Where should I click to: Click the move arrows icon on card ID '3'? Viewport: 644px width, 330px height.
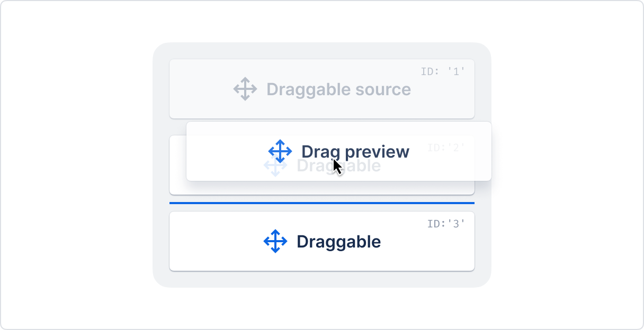(275, 241)
